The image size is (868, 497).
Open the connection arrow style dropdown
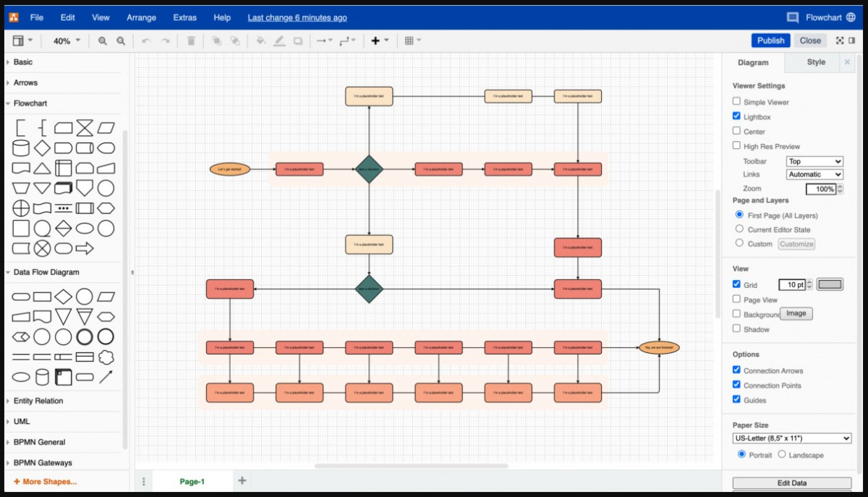pos(324,41)
